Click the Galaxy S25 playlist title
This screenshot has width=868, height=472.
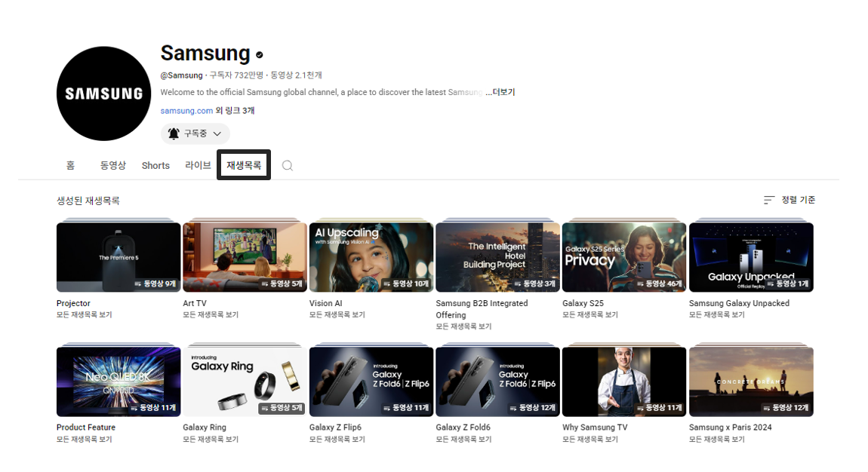coord(583,303)
